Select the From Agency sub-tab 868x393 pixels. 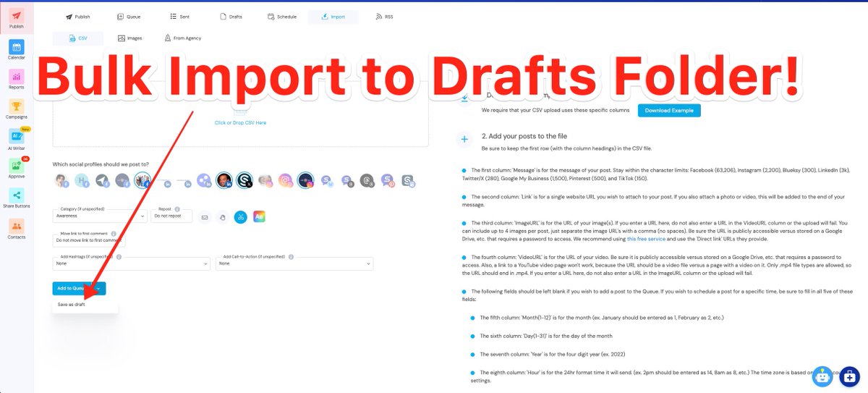click(183, 38)
